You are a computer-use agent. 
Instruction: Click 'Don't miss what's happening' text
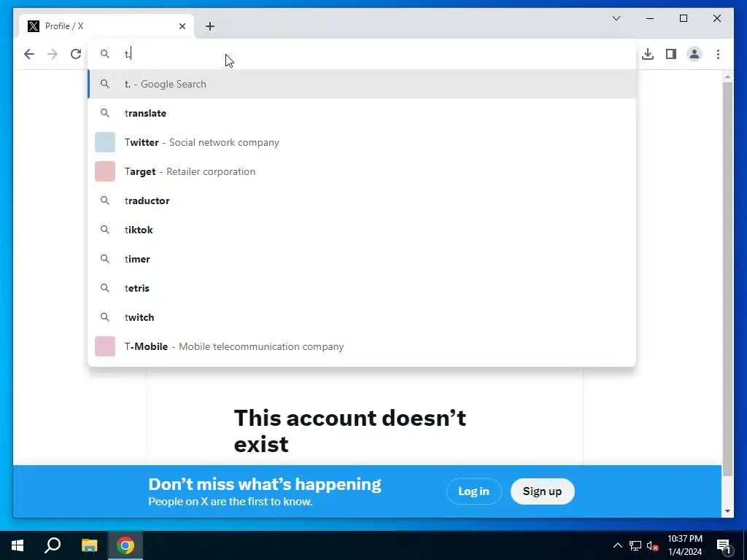265,484
